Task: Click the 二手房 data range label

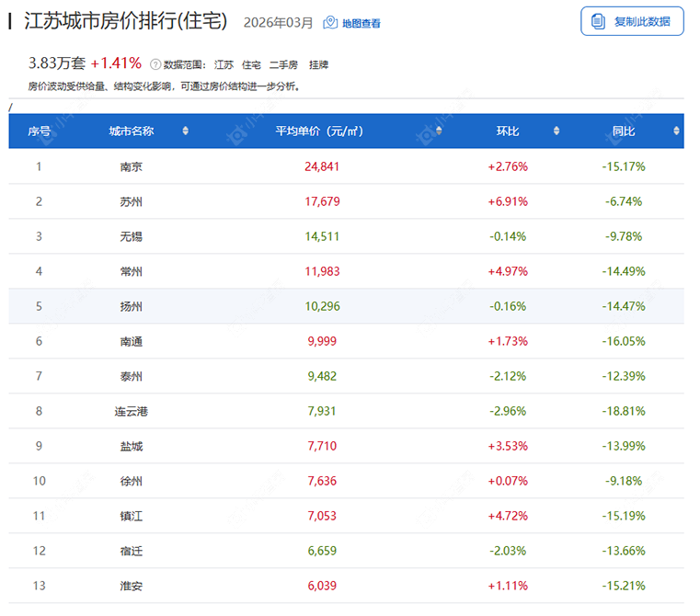Action: 283,65
